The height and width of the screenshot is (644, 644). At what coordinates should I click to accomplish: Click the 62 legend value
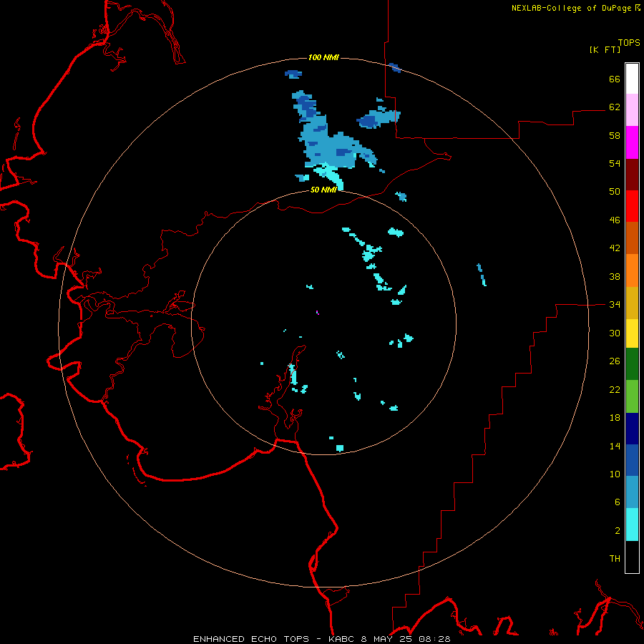point(615,107)
